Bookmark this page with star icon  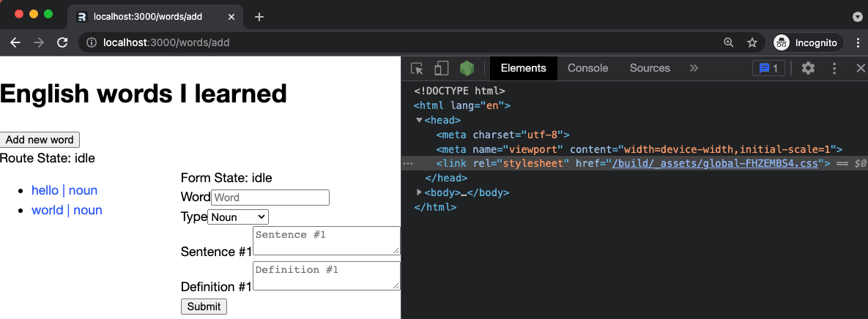752,42
